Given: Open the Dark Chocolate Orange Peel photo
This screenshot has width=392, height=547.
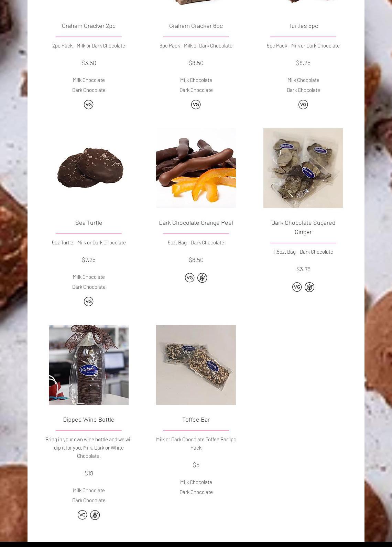Looking at the screenshot, I should [196, 168].
